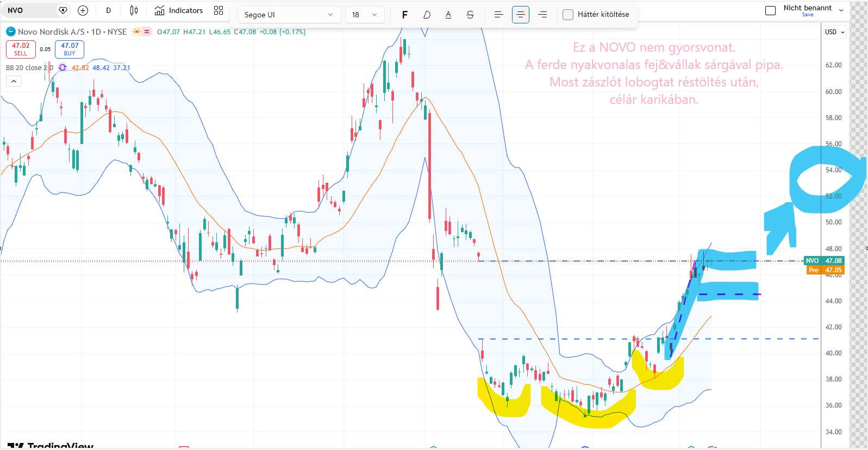
Task: Toggle strikethrough text formatting
Action: [470, 15]
